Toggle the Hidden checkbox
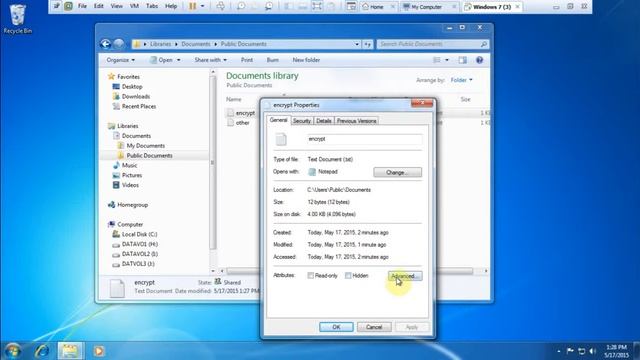 [x=348, y=276]
